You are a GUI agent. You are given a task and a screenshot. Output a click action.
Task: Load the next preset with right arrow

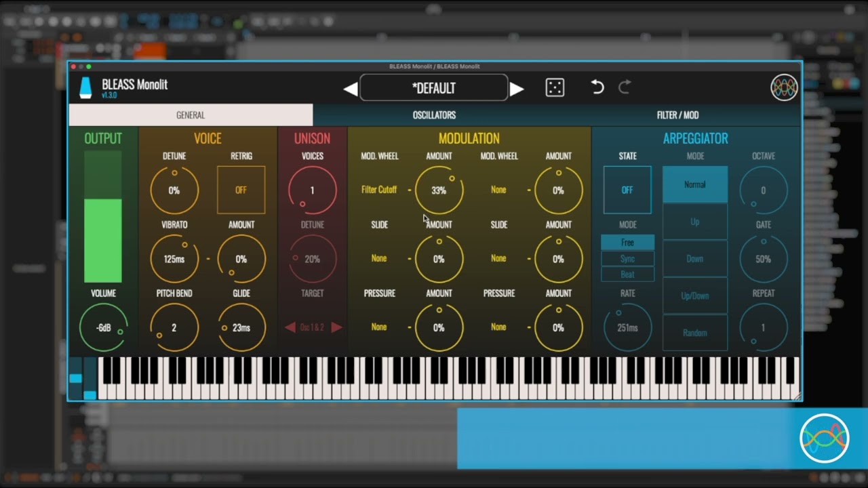pos(517,89)
